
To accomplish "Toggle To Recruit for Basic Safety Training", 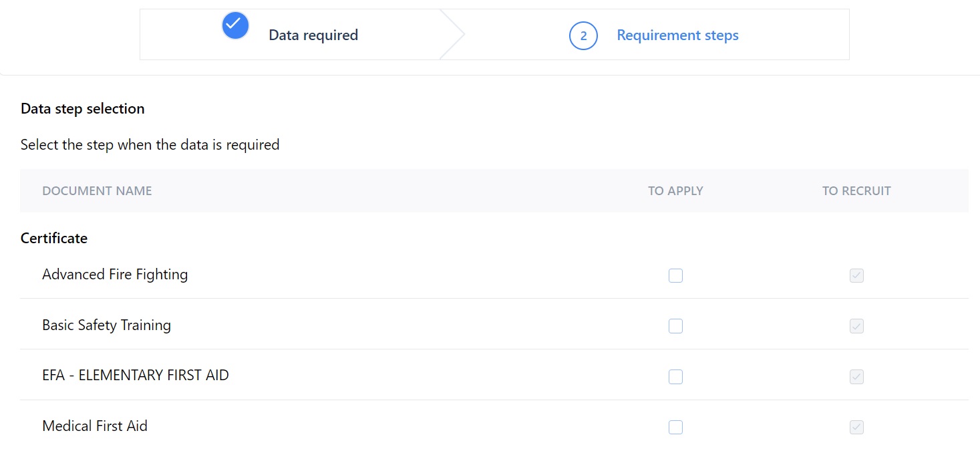I will click(856, 326).
